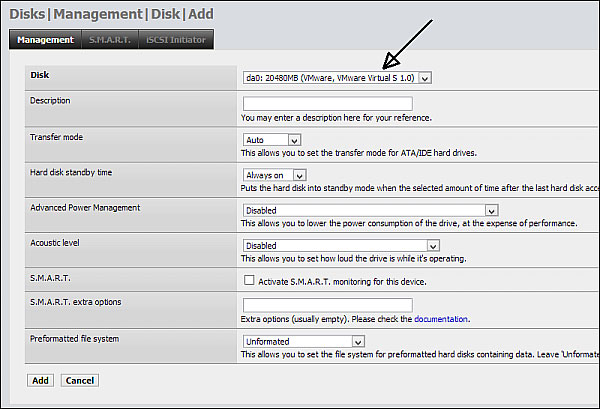Switch to the Management tab
This screenshot has height=409, width=600.
coord(45,39)
